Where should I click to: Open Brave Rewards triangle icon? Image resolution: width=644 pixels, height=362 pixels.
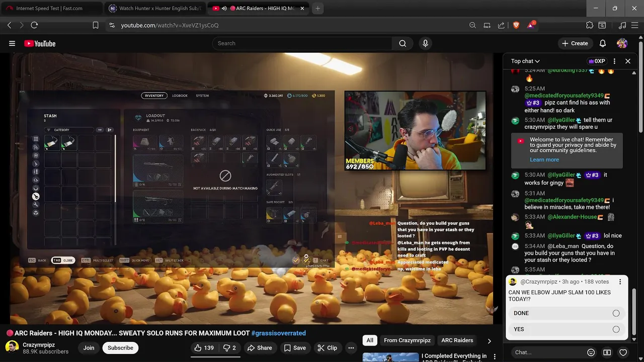point(531,25)
